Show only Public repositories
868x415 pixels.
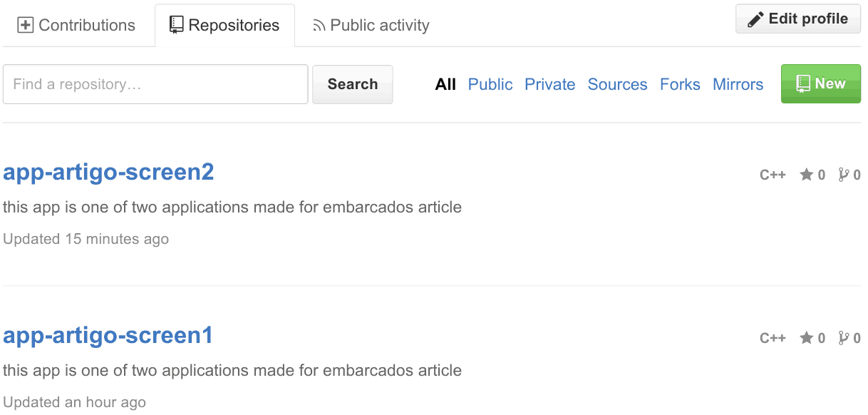490,84
